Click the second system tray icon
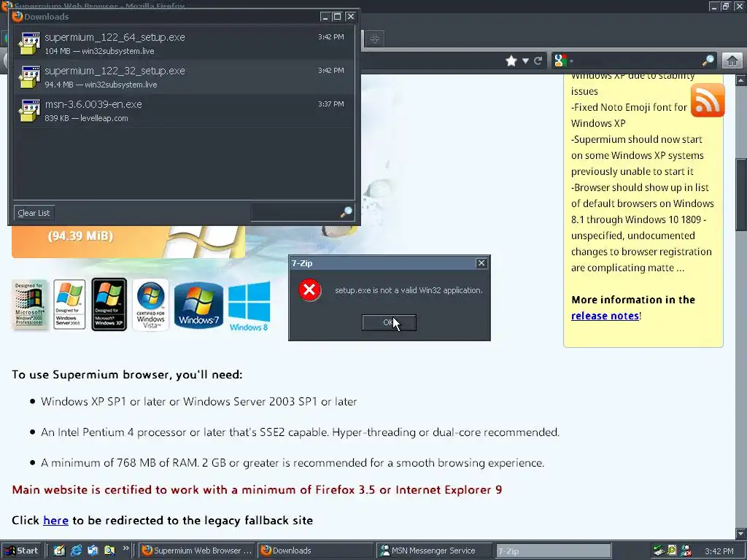 (x=672, y=551)
